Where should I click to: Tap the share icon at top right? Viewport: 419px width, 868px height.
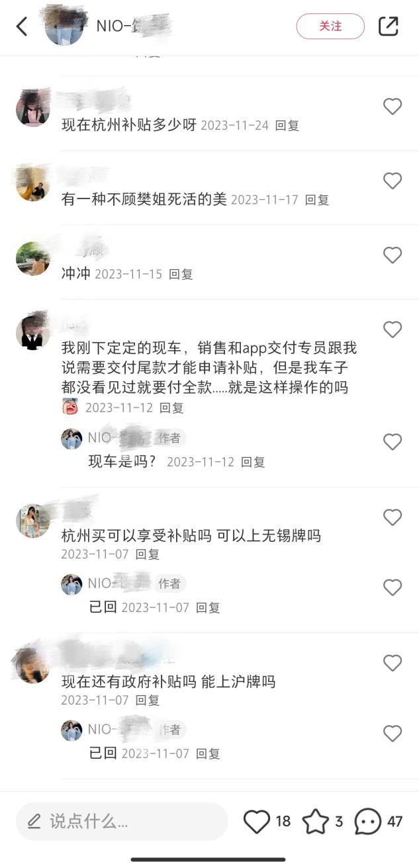(x=389, y=26)
